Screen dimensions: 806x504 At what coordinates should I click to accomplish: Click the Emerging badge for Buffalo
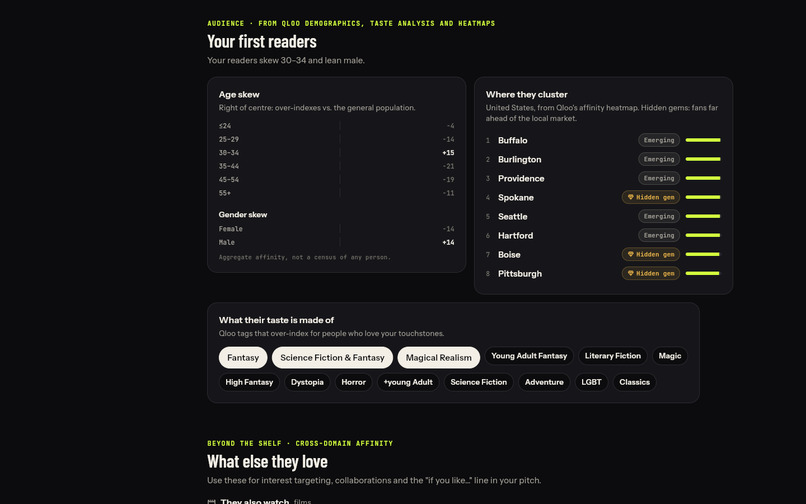[659, 140]
